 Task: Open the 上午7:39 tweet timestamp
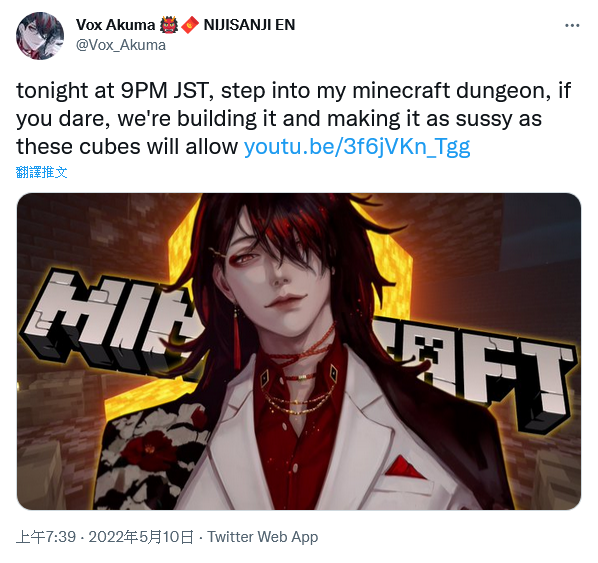(x=46, y=537)
